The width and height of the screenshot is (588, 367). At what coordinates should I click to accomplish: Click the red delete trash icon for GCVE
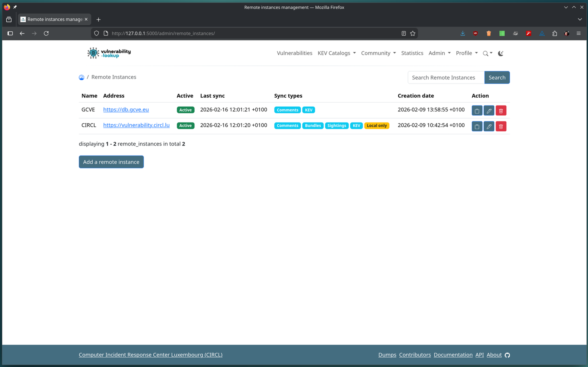tap(501, 111)
